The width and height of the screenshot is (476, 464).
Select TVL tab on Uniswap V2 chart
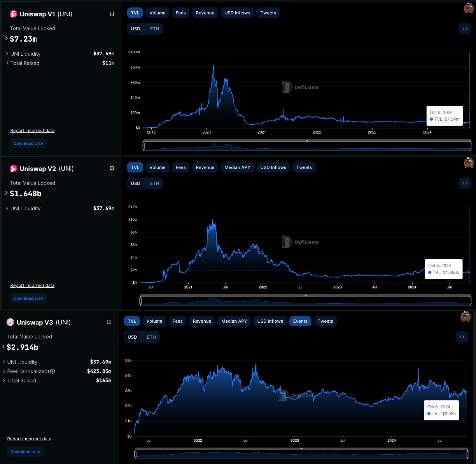(x=135, y=167)
